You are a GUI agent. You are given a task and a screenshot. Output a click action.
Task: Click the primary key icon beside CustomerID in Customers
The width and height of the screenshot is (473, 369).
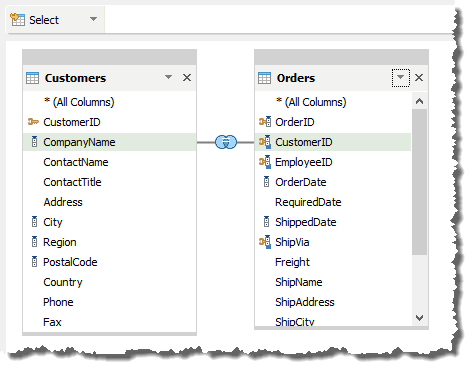pyautogui.click(x=33, y=122)
